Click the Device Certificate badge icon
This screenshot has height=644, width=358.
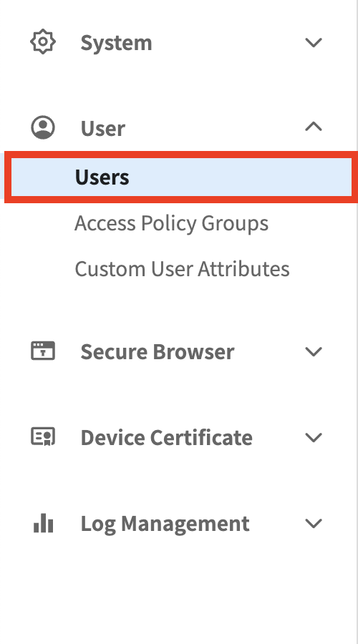[43, 436]
